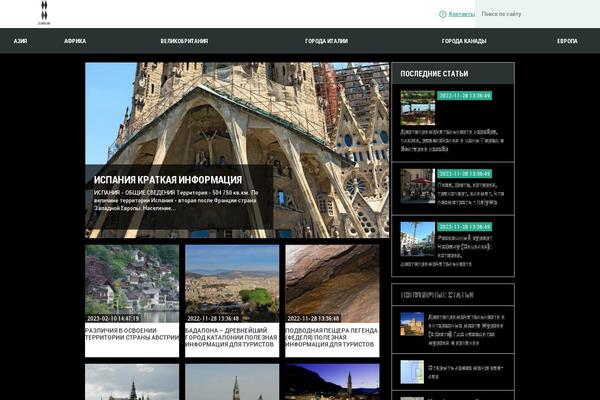Open the second recent article street cafe thumbnail

point(418,186)
